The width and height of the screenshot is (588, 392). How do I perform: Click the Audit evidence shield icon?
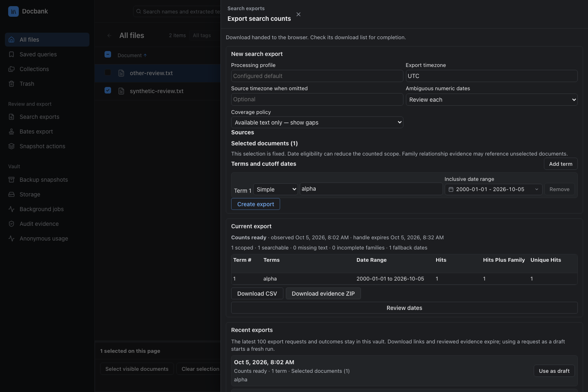point(11,224)
